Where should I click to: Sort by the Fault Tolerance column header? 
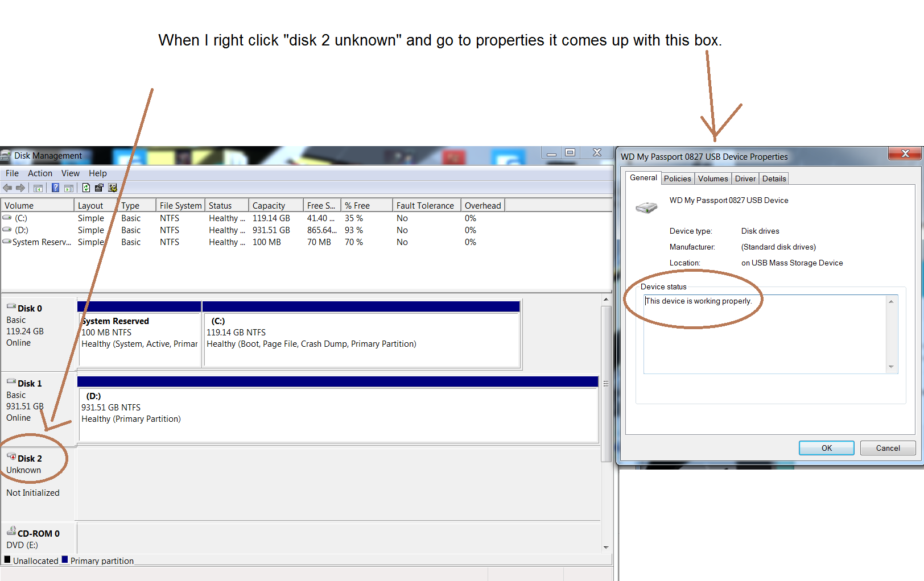(x=427, y=205)
